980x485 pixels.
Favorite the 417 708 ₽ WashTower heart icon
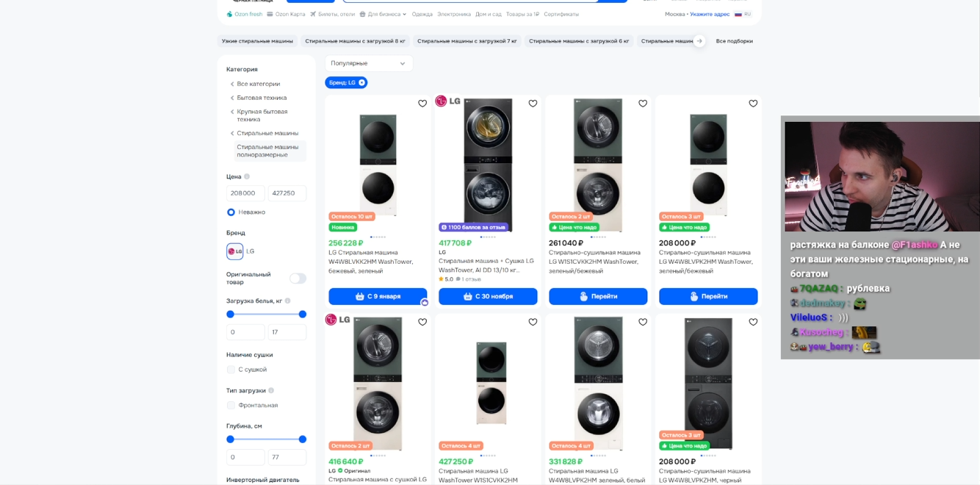click(533, 104)
